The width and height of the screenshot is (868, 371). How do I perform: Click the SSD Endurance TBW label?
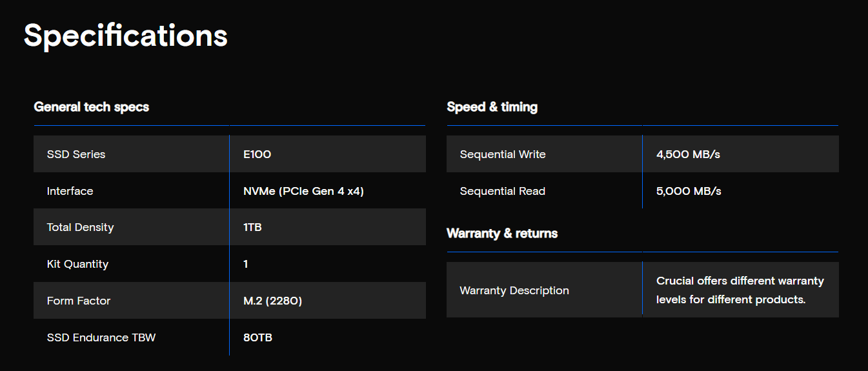click(x=101, y=337)
